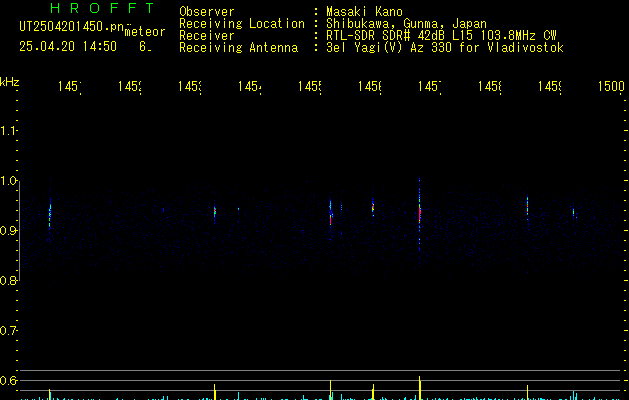
Task: Click the 1.0 frequency axis label
Action: pos(8,181)
